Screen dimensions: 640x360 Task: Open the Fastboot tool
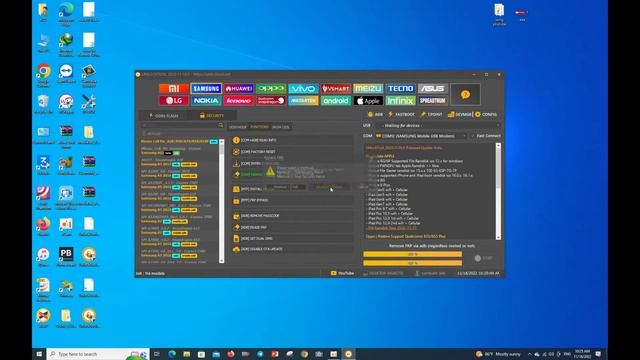click(401, 115)
